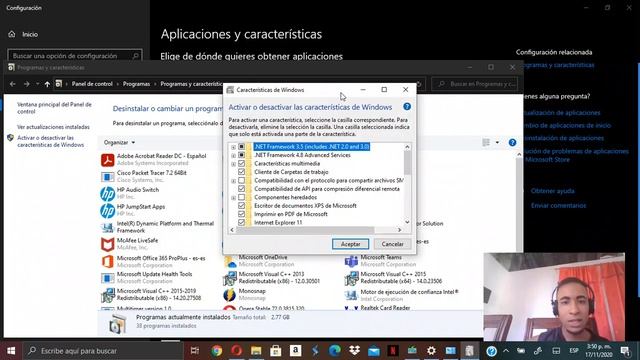Open the Organizar dropdown menu
The height and width of the screenshot is (360, 640).
pos(119,142)
